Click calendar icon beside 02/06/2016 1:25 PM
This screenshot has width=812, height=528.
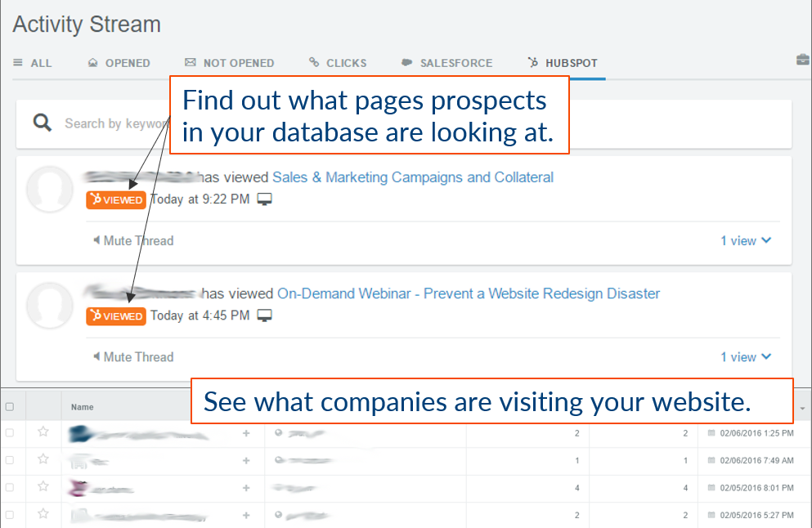coord(711,432)
